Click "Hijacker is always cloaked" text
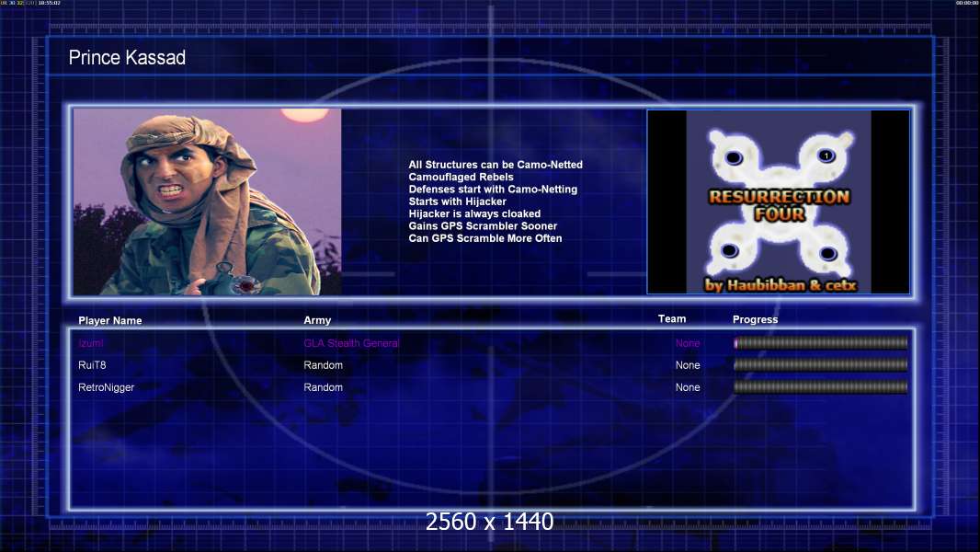Viewport: 980px width, 552px height. coord(474,213)
